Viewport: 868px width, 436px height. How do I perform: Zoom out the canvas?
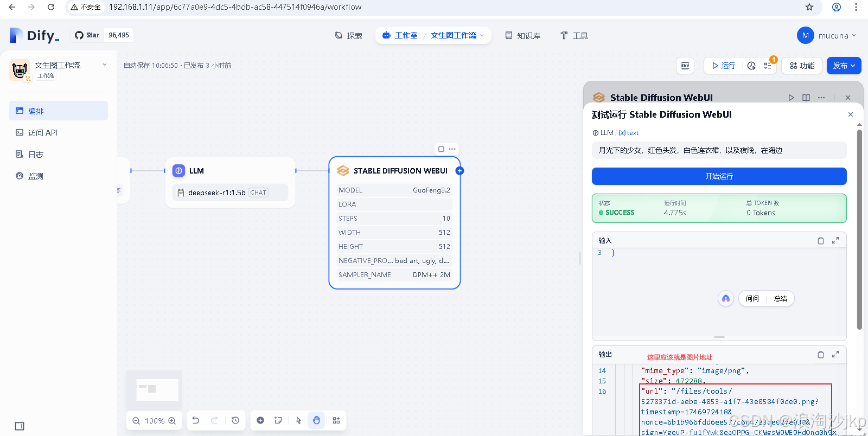pyautogui.click(x=136, y=421)
